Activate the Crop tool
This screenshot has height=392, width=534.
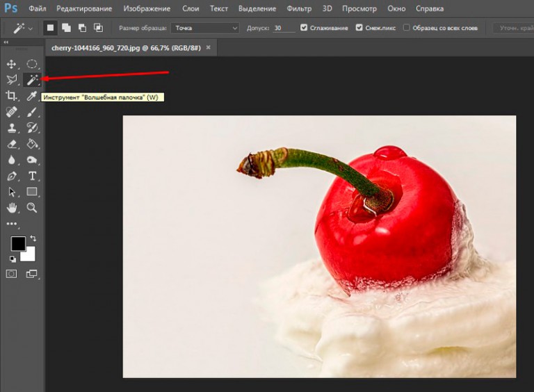11,96
